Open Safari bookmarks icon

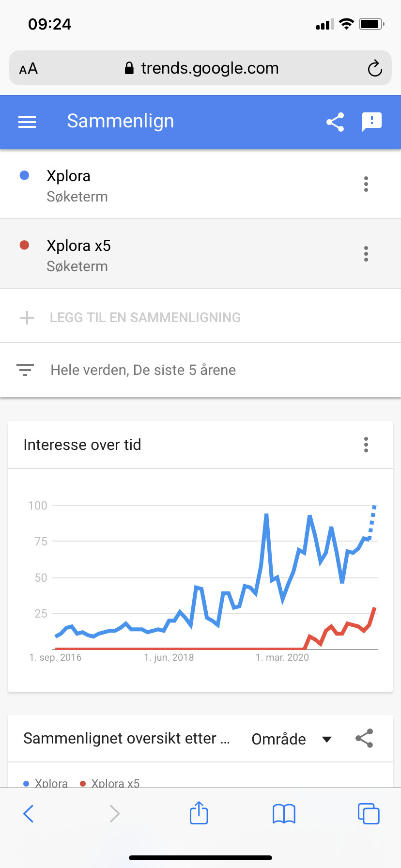tap(284, 814)
